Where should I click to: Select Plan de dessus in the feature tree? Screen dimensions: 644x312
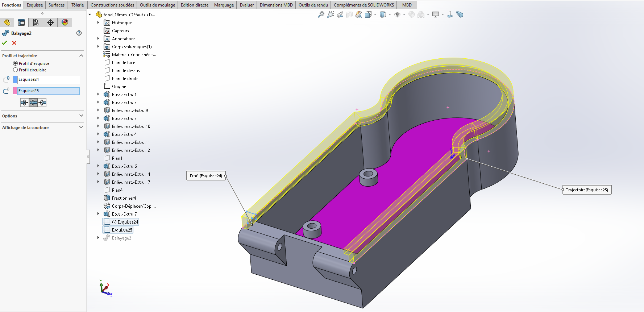pyautogui.click(x=126, y=71)
